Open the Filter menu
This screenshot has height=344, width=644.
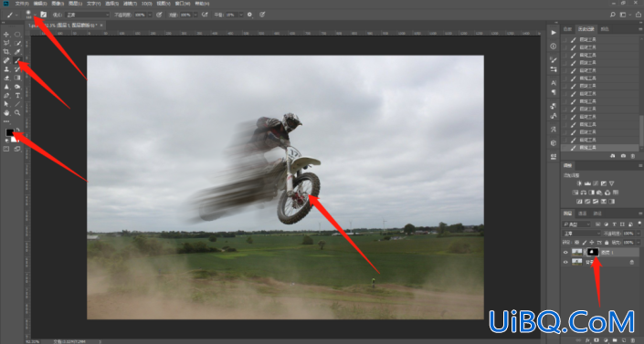pos(130,4)
